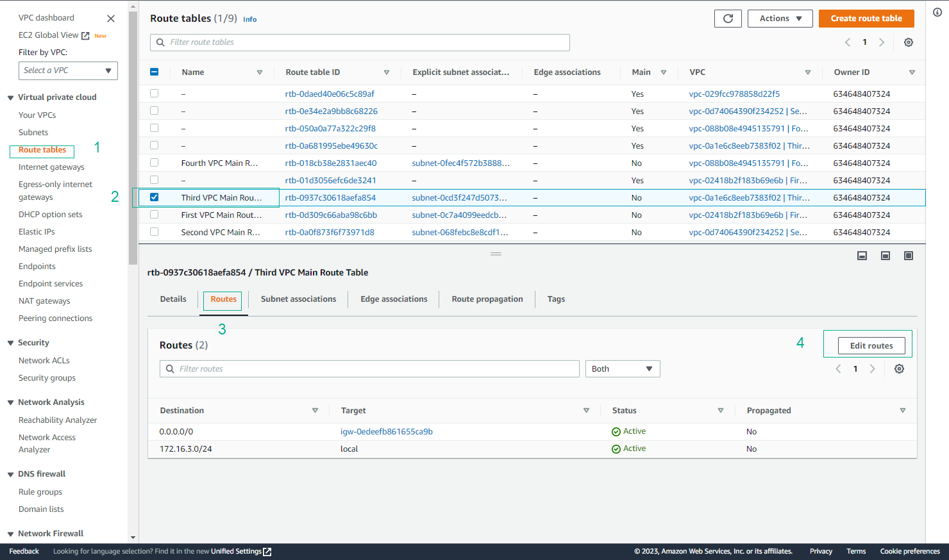Viewport: 949px width, 560px height.
Task: Open Internet gateways in the sidebar
Action: [51, 167]
